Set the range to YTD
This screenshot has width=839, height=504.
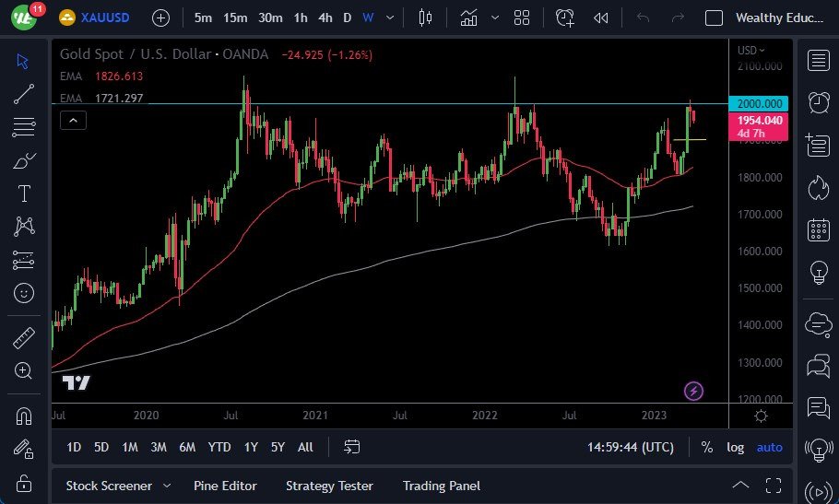point(219,447)
